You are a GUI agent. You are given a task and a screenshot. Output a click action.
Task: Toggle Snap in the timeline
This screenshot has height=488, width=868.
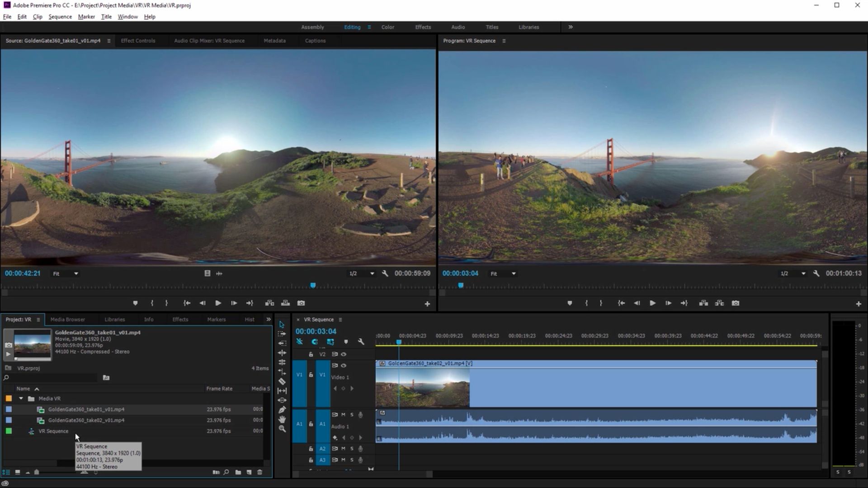pos(315,342)
